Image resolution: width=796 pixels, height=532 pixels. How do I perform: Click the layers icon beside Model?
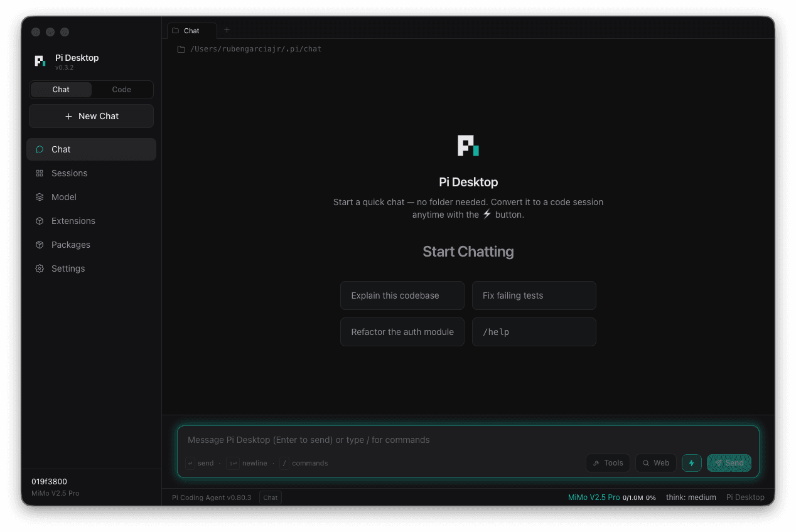pos(40,197)
